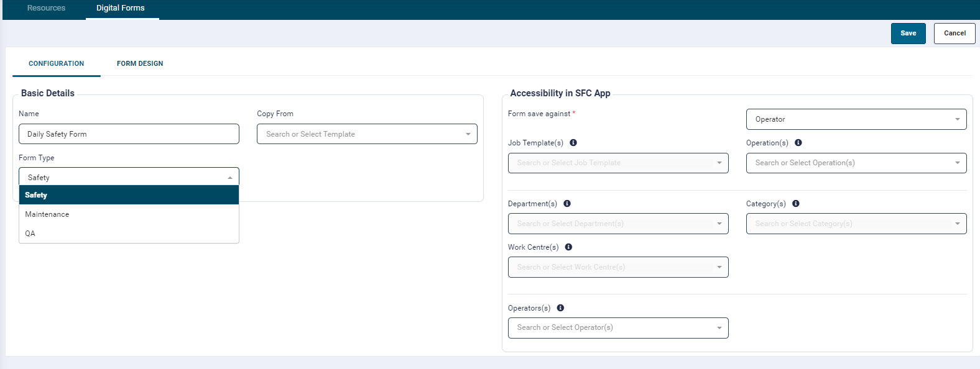Click info icon next to Work Centre(s)

568,247
